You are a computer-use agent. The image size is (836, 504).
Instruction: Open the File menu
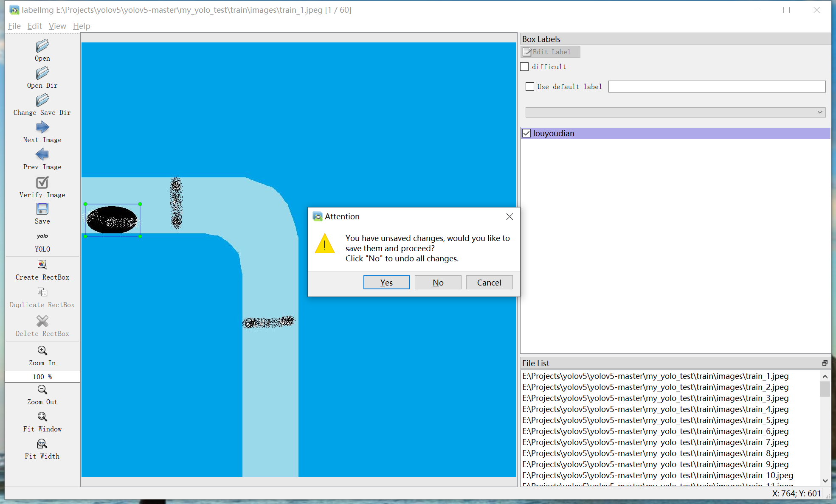14,26
